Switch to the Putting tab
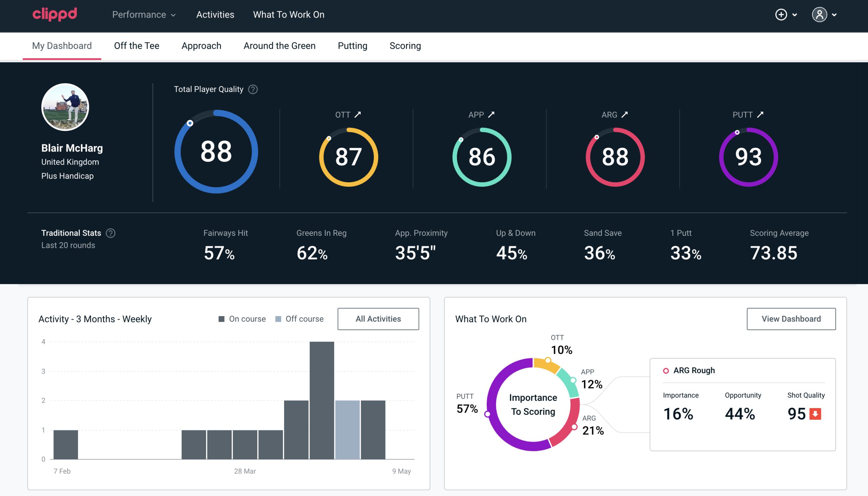This screenshot has height=496, width=868. click(352, 45)
